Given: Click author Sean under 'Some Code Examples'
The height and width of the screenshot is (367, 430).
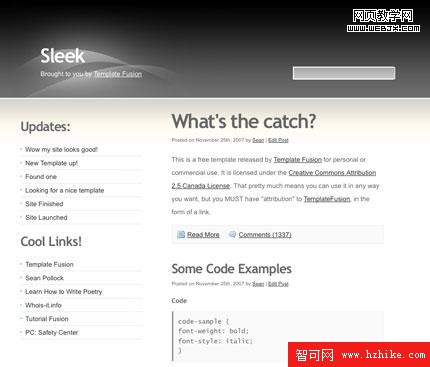Looking at the screenshot, I should 258,284.
